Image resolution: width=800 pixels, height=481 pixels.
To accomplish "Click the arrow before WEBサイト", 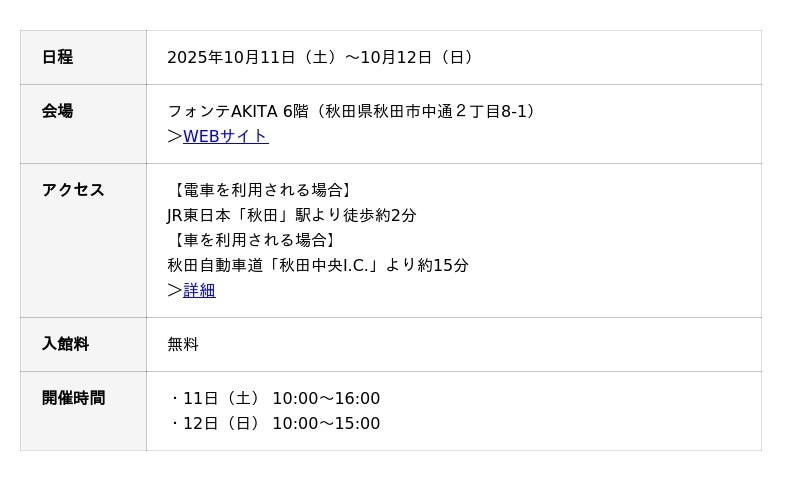I will [174, 136].
